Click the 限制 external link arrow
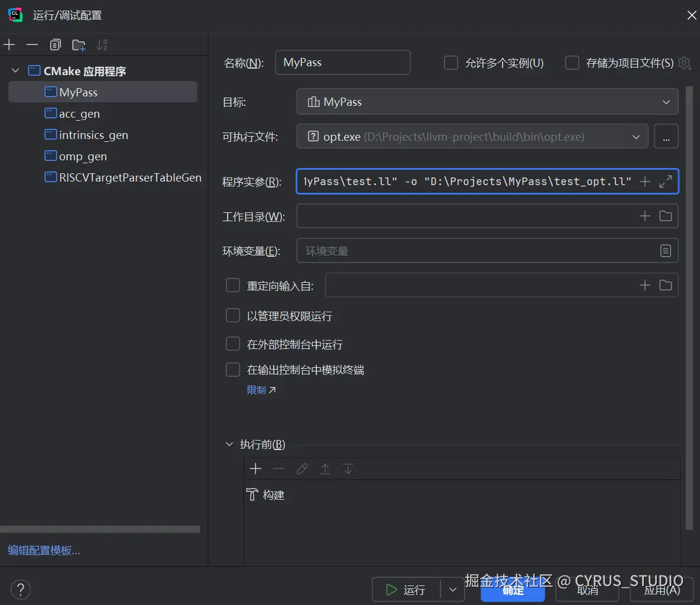The image size is (700, 605). point(273,390)
